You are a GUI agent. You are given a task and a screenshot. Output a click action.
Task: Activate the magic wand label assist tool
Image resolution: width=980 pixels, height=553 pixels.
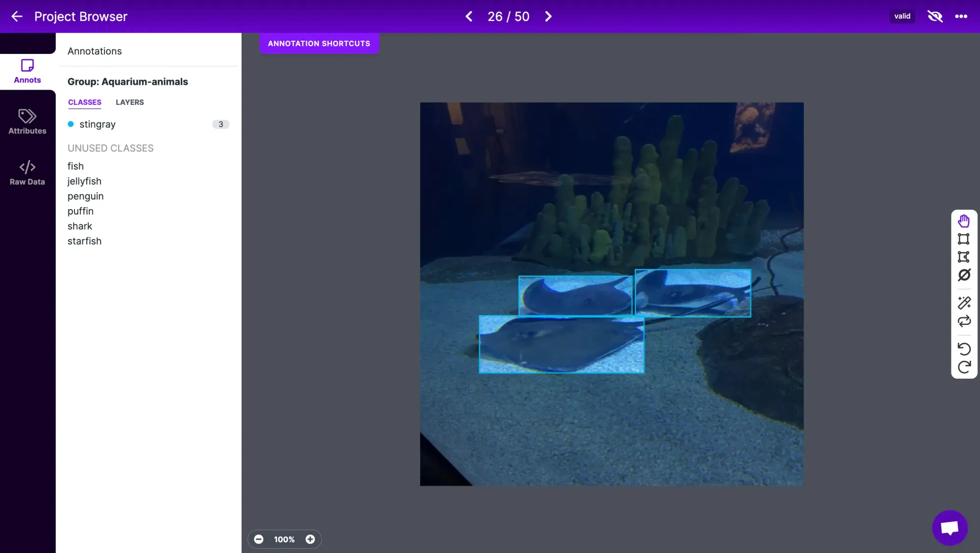964,303
